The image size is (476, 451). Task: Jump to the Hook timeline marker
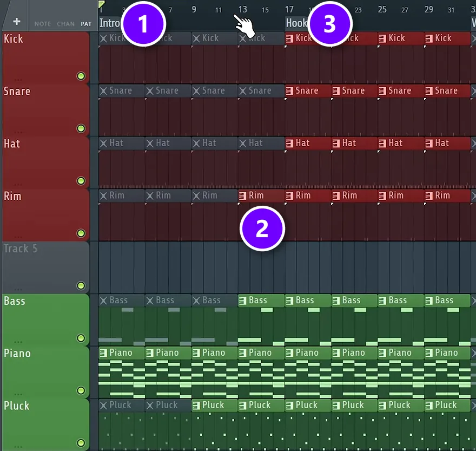(296, 23)
